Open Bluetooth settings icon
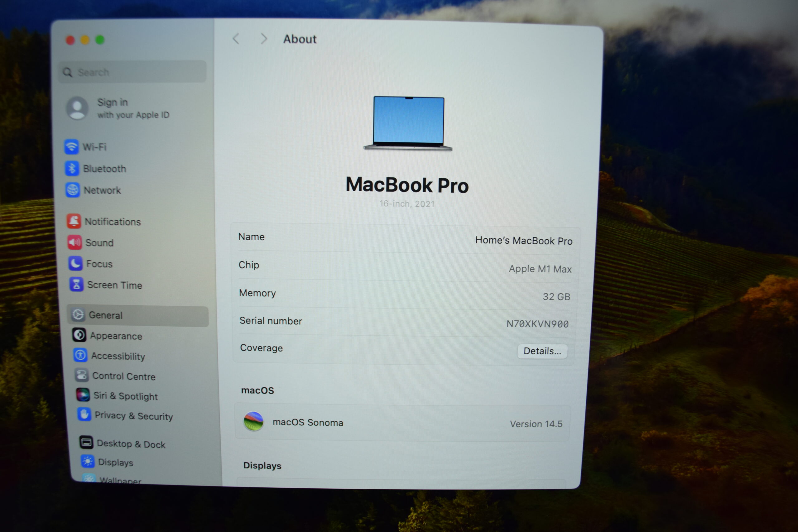This screenshot has width=798, height=532. (x=72, y=168)
